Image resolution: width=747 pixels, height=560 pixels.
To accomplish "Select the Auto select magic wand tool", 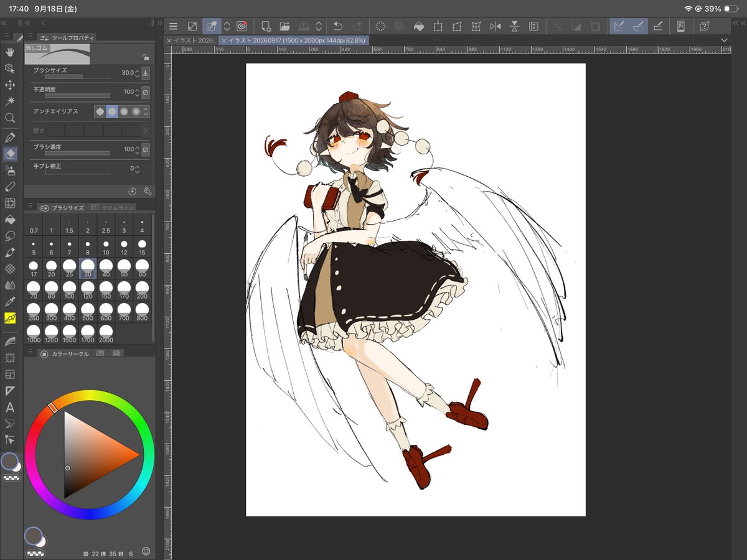I will click(x=10, y=101).
